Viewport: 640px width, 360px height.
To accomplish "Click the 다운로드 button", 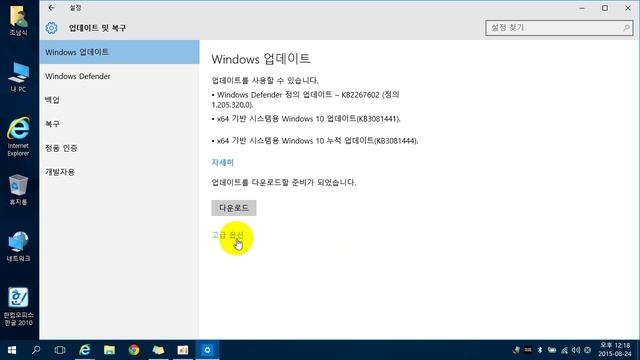I will coord(234,208).
